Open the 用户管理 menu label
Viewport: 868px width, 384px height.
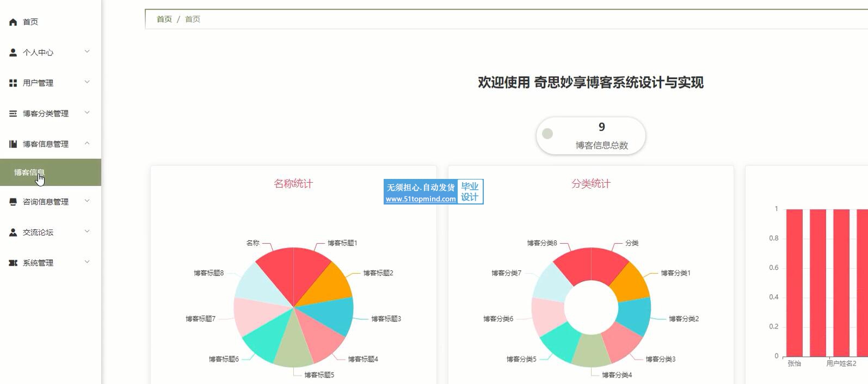point(38,83)
